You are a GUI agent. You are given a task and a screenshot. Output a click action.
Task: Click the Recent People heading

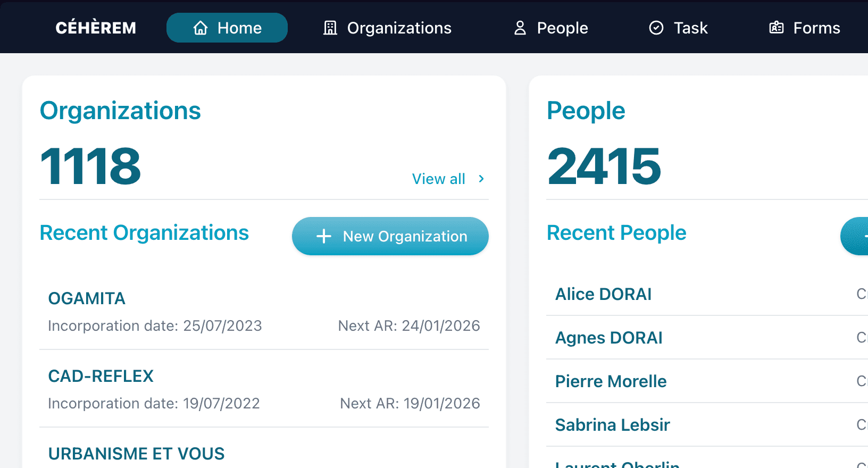pos(616,233)
